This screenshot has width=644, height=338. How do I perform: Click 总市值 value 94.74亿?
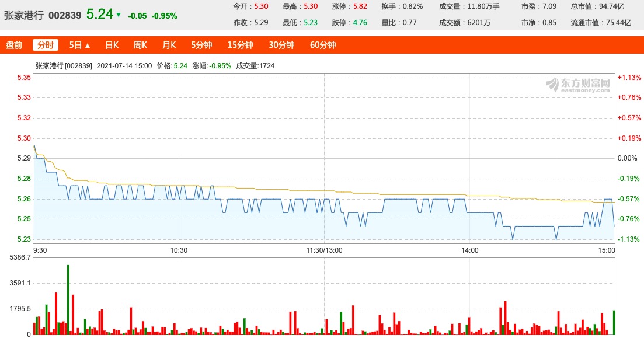611,6
